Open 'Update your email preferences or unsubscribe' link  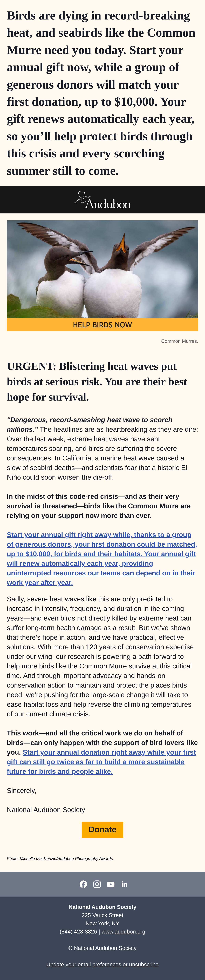click(x=102, y=964)
